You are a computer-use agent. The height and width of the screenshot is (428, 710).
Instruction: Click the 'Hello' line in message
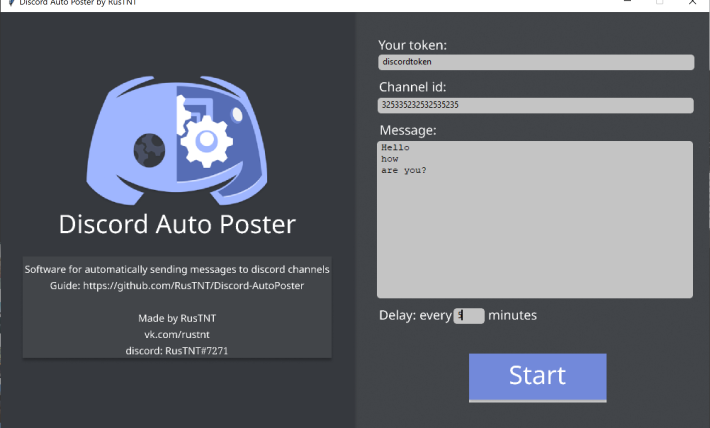(x=395, y=148)
